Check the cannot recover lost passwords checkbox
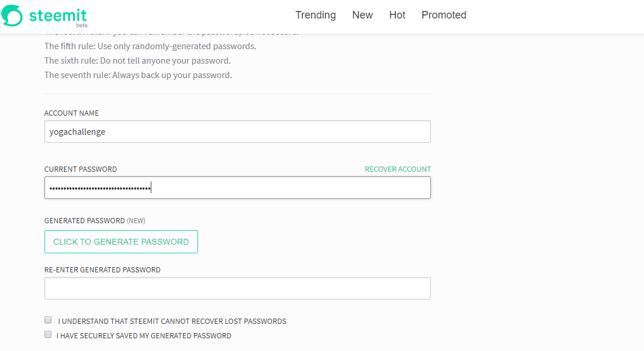 click(48, 320)
